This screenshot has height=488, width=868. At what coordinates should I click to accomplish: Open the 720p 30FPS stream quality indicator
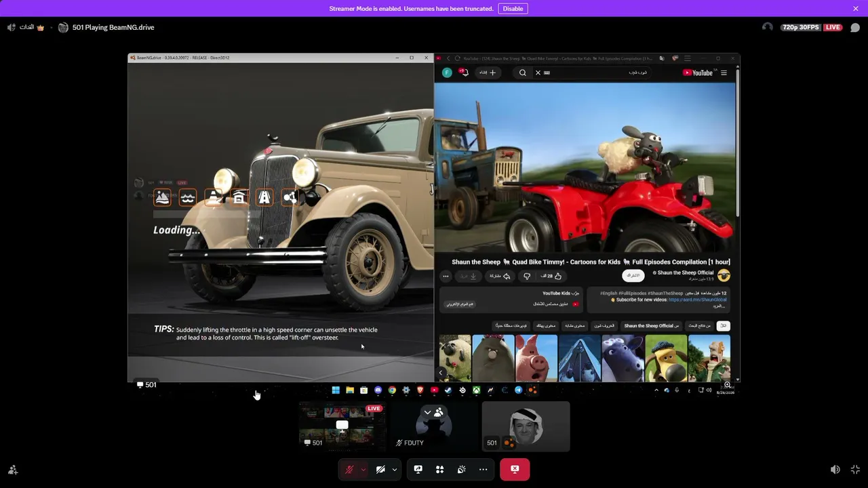800,28
